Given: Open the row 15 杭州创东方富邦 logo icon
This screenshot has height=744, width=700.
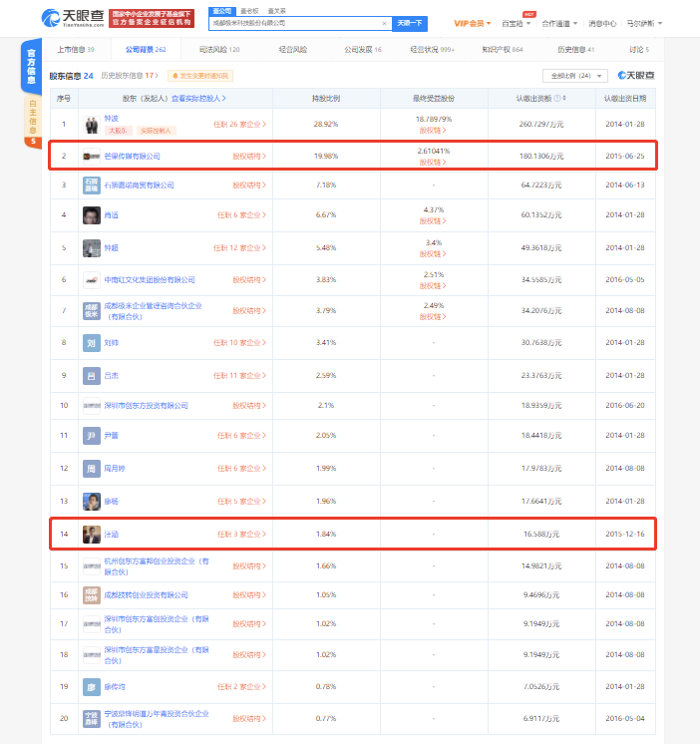Looking at the screenshot, I should [x=92, y=566].
